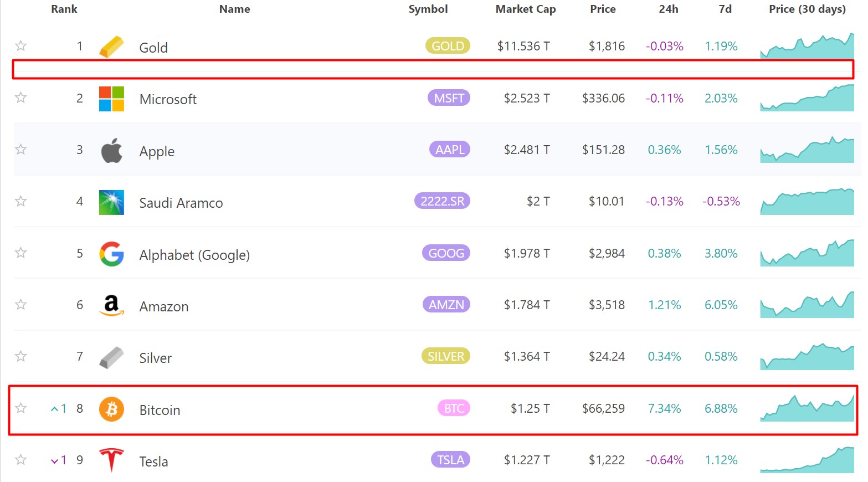Sort by the Rank column header
The width and height of the screenshot is (868, 482).
(64, 9)
